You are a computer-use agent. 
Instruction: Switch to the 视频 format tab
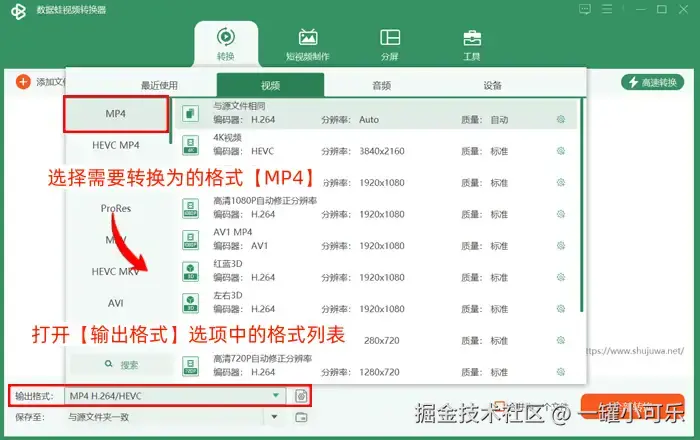click(x=271, y=85)
